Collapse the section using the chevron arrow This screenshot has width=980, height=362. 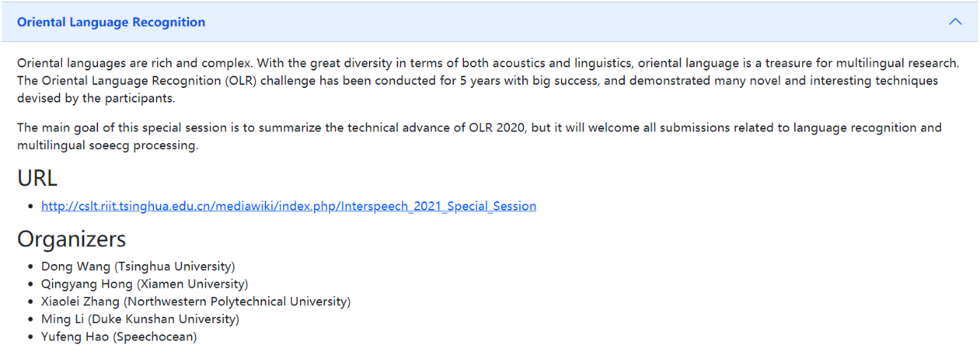coord(955,22)
